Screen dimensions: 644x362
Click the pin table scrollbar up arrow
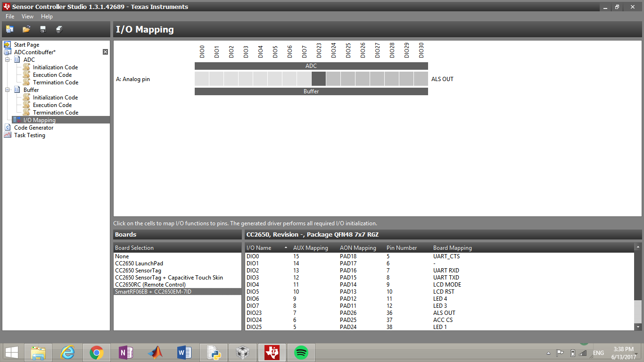[638, 247]
